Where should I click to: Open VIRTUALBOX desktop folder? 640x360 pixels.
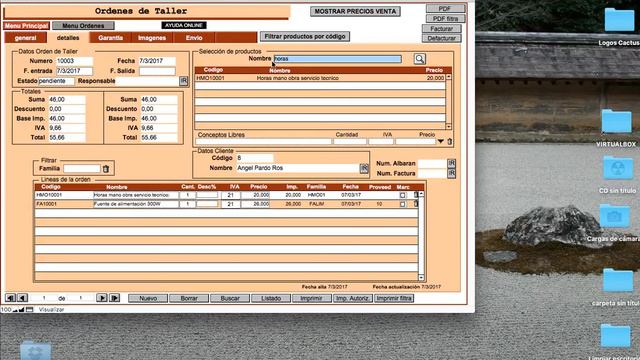(617, 121)
